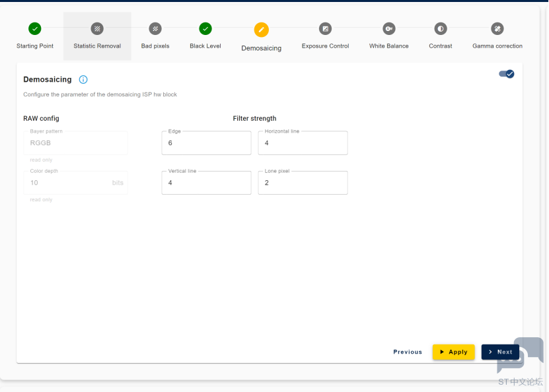Focus the Horizontal line field
The width and height of the screenshot is (549, 392).
pyautogui.click(x=303, y=143)
